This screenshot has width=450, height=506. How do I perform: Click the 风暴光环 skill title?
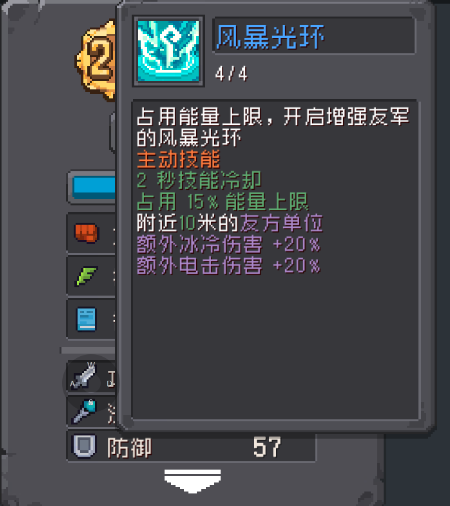(x=270, y=37)
